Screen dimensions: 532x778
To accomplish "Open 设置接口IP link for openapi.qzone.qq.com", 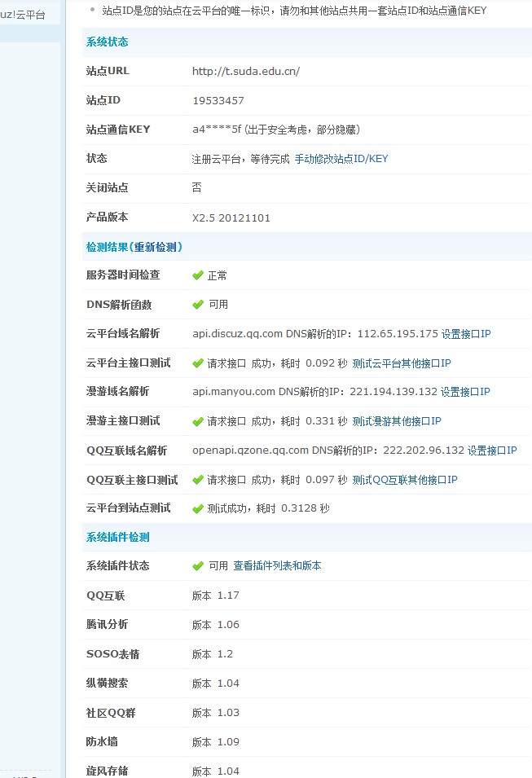I will pos(492,451).
